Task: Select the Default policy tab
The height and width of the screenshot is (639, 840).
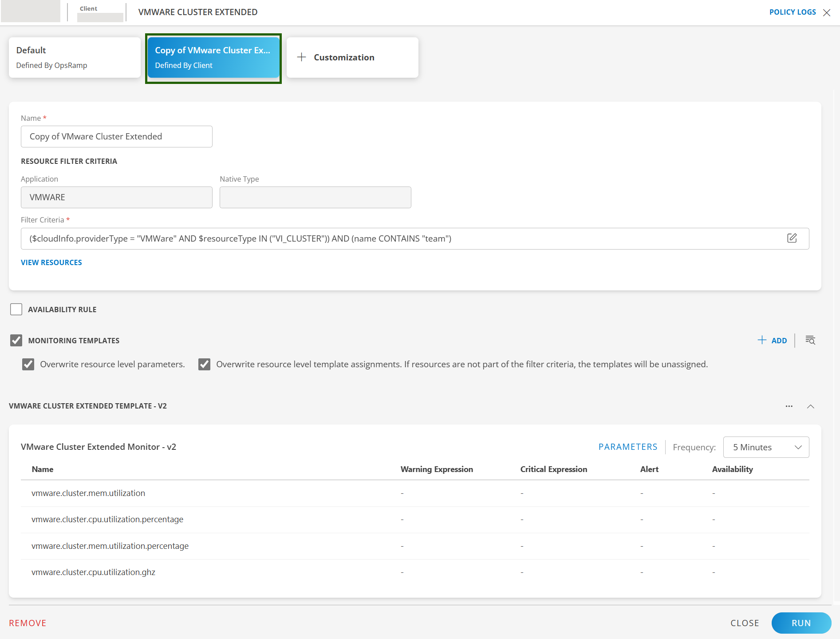Action: click(x=75, y=57)
